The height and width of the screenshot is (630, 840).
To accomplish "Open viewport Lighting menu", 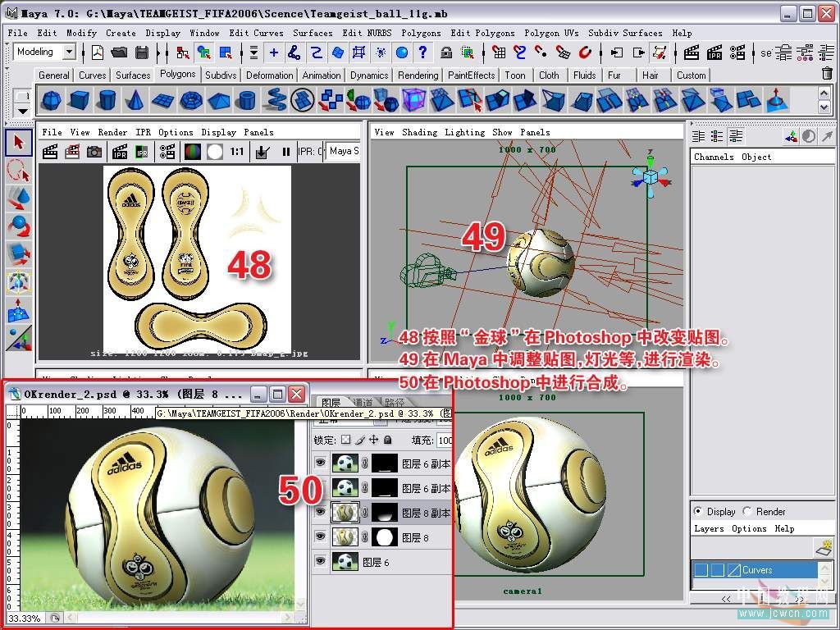I will [x=464, y=132].
